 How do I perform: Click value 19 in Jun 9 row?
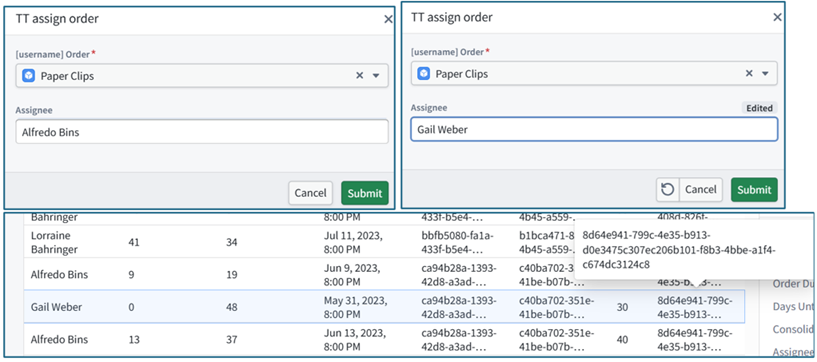pos(231,275)
